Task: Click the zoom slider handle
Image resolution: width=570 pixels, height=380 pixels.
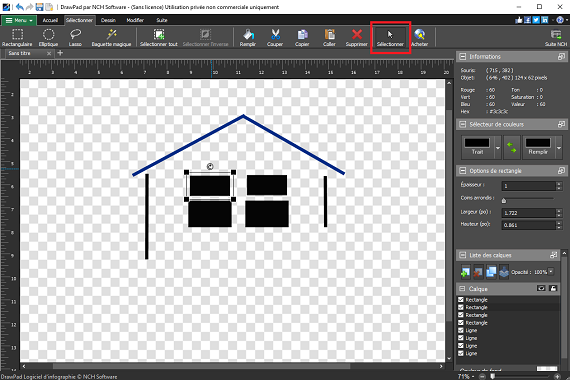Action: (493, 376)
